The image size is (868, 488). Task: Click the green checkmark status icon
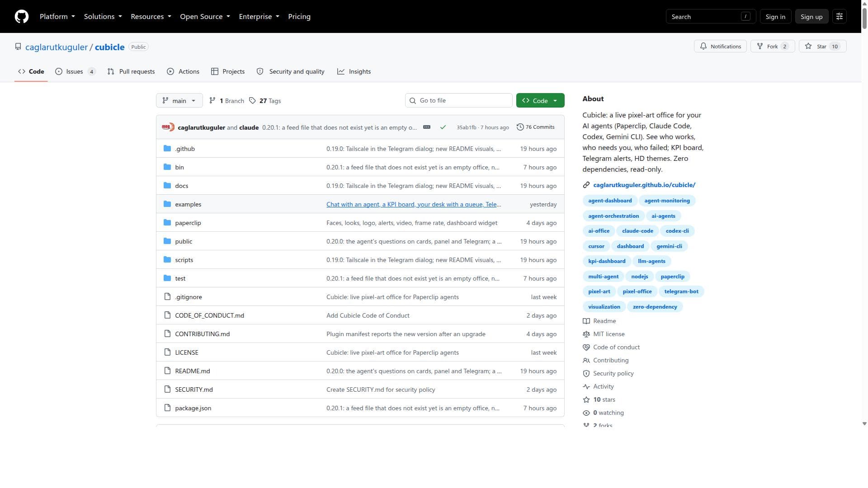pos(443,127)
